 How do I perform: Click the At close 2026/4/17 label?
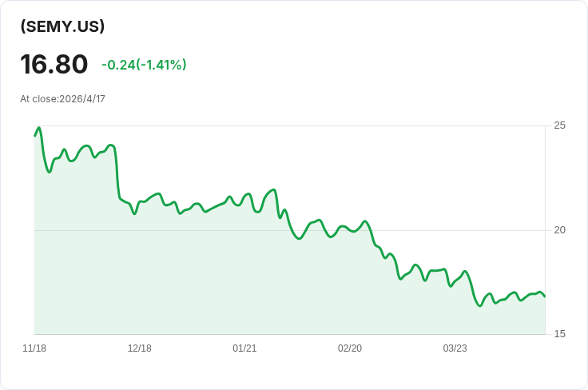coord(62,99)
